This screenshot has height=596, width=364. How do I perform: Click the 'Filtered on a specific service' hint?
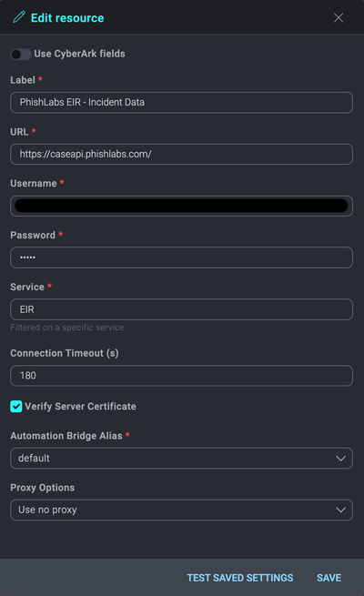tap(66, 328)
